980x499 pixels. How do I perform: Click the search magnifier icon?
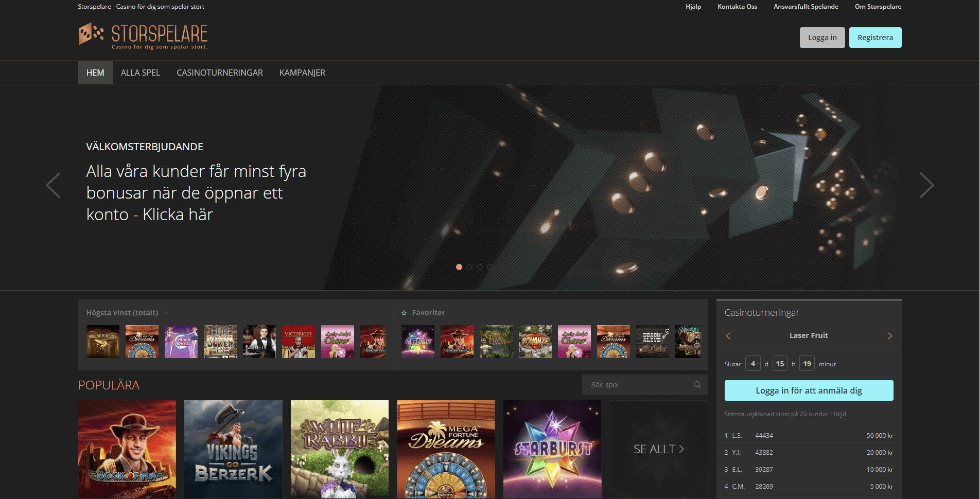pos(697,385)
